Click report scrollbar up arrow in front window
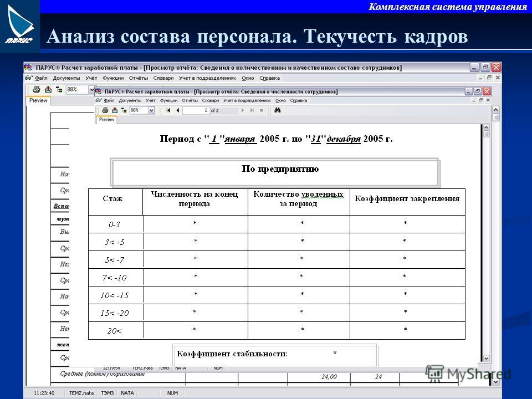This screenshot has width=532, height=399. coord(486,127)
